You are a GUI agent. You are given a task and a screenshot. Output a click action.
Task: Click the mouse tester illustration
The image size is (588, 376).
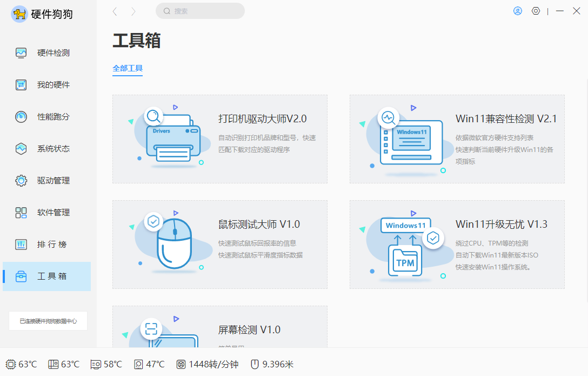coord(171,242)
